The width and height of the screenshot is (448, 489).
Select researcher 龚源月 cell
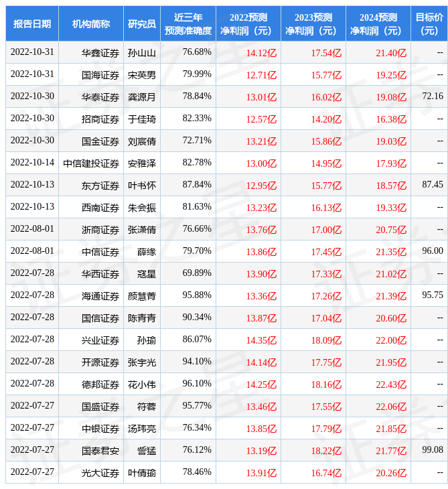click(x=142, y=97)
